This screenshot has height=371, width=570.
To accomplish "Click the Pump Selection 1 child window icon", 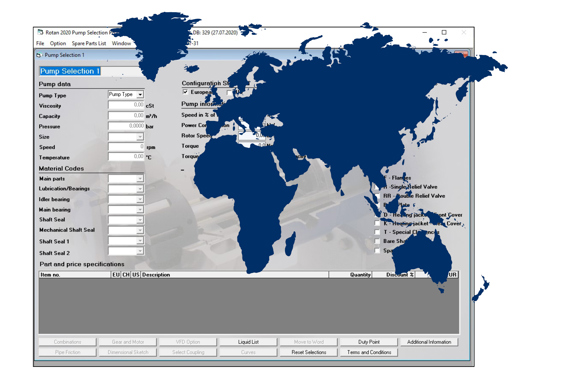I will coord(39,55).
